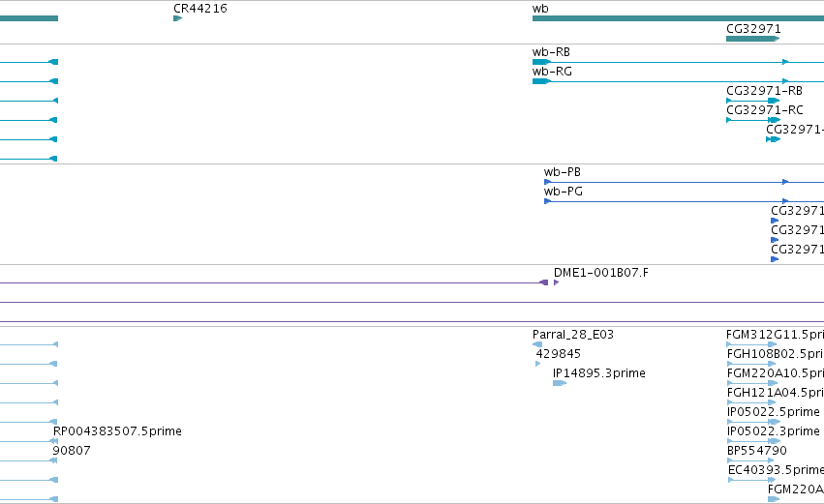Select the DME1-001B07.F feature label
The image size is (824, 504).
[x=601, y=273]
